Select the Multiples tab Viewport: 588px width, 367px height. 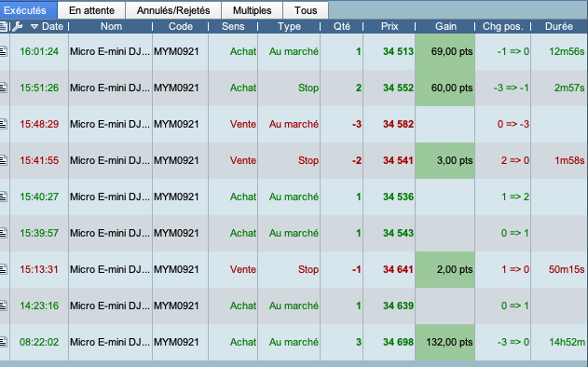tap(252, 10)
